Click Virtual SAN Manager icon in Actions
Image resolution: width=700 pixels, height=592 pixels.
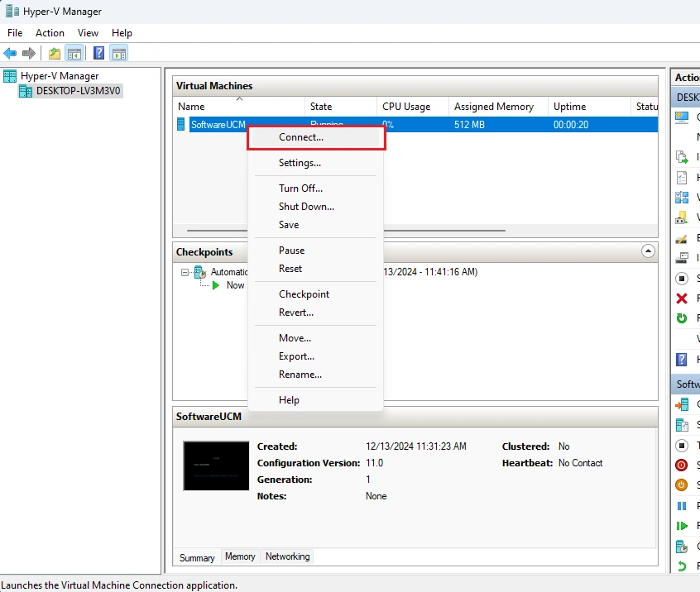(681, 217)
